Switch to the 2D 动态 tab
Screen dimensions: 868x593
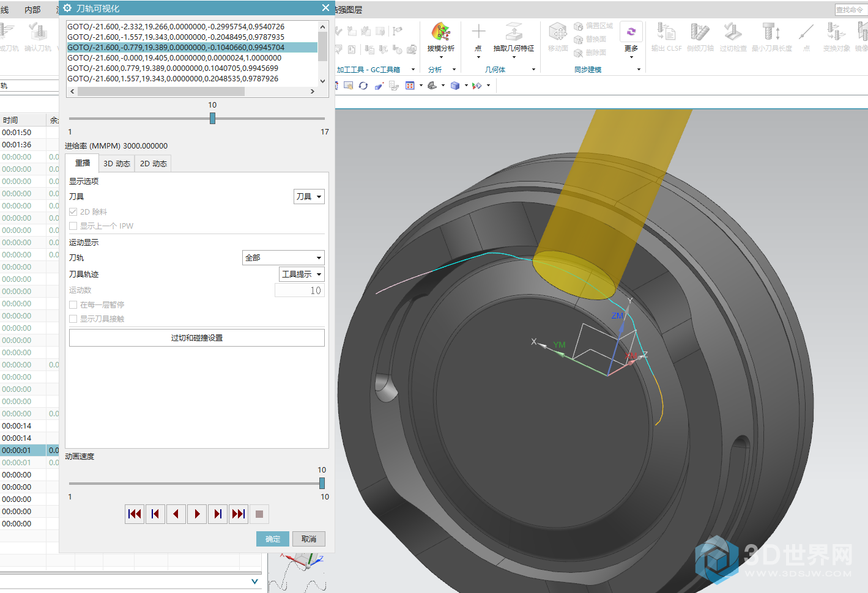tap(154, 164)
